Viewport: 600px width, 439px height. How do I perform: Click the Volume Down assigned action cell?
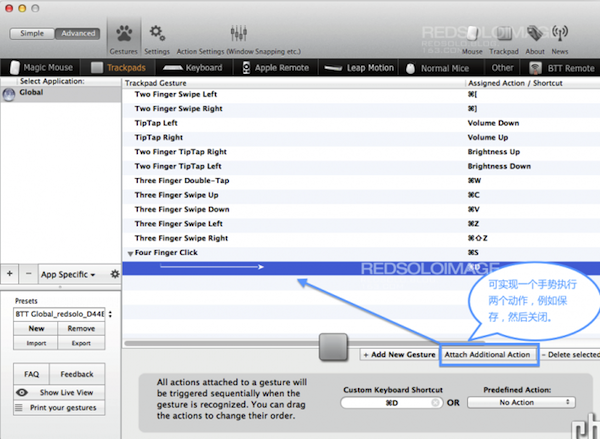pyautogui.click(x=493, y=123)
